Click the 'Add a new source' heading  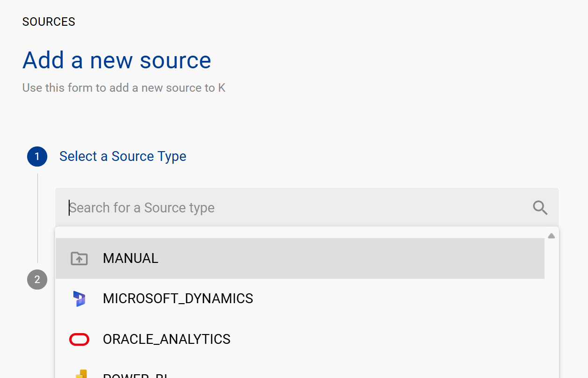click(116, 60)
